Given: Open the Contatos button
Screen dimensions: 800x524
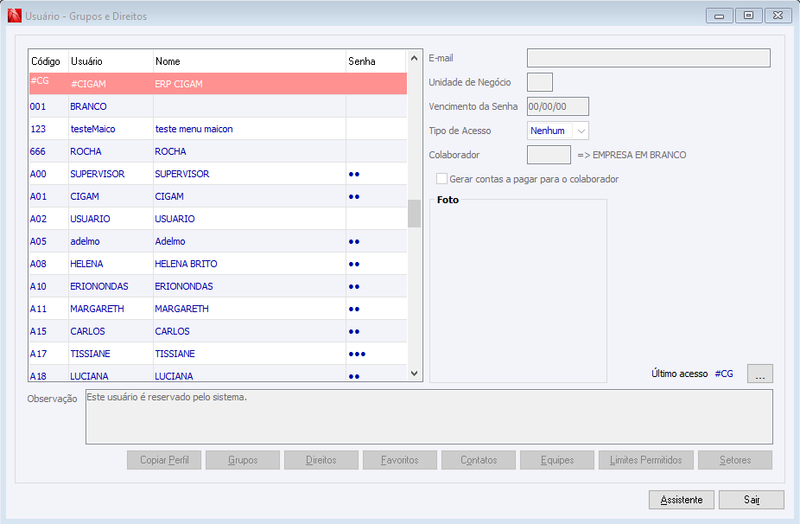Looking at the screenshot, I should click(479, 460).
